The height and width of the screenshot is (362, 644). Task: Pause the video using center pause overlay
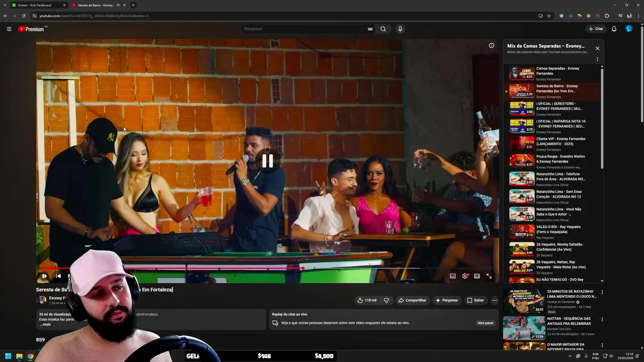pos(267,161)
